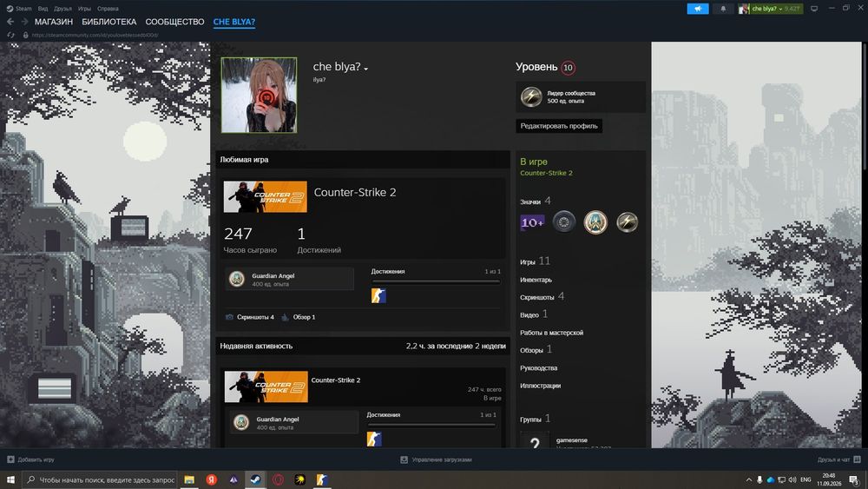Open the notifications bell

723,9
